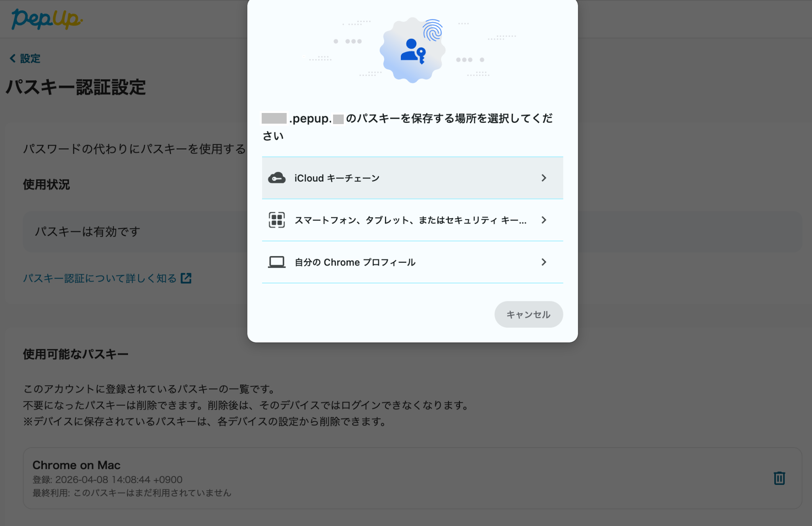Click the パスキー認証設定 page title

click(76, 87)
